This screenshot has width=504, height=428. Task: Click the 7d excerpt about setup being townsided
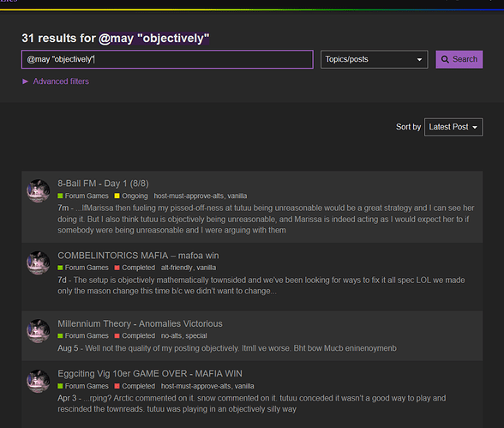click(261, 286)
